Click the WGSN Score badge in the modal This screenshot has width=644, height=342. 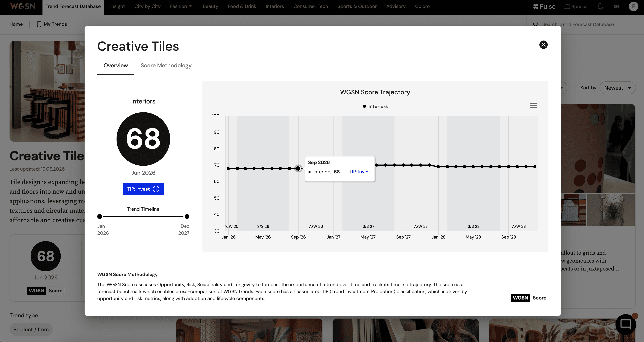click(529, 298)
